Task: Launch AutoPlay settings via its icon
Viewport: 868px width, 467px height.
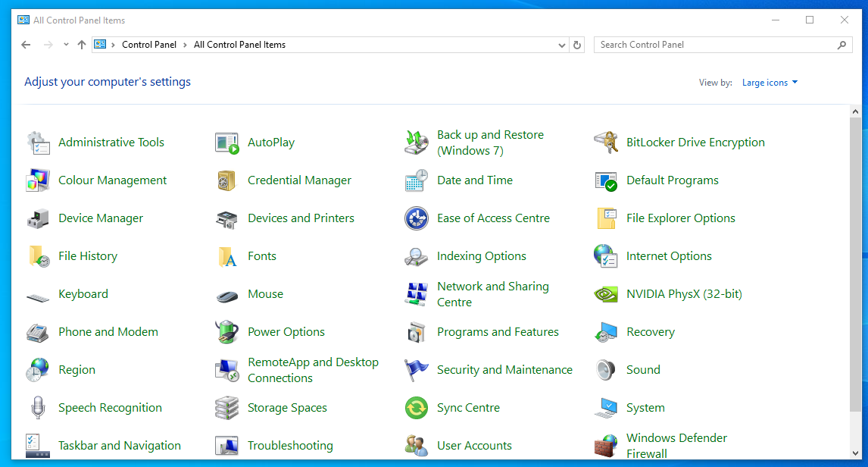Action: pos(227,143)
